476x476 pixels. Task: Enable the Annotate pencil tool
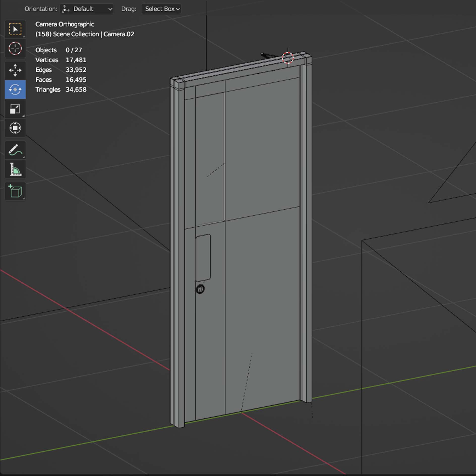tap(15, 150)
